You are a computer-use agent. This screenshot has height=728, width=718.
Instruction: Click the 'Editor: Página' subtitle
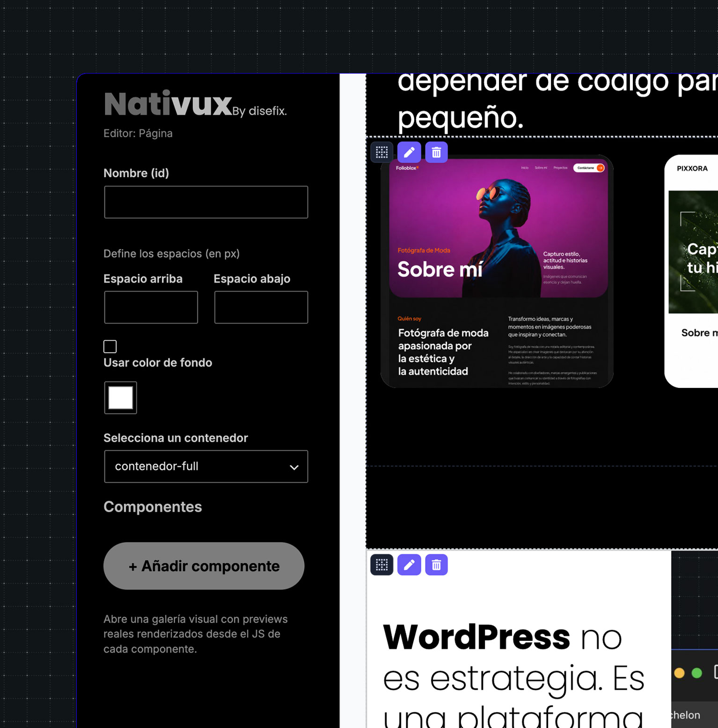click(x=138, y=133)
